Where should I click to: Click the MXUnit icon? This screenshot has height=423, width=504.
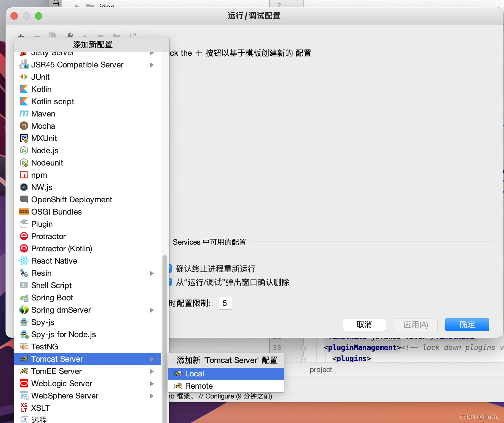coord(24,138)
